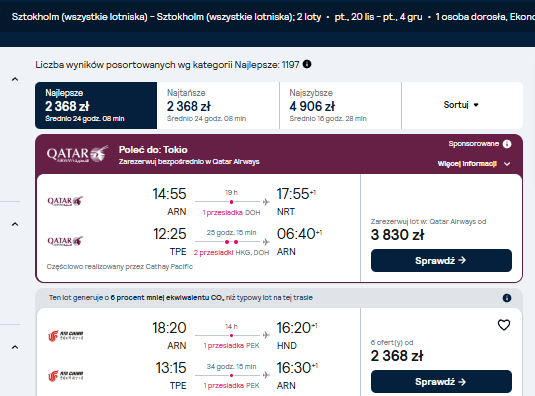Image resolution: width=535 pixels, height=396 pixels.
Task: Collapse the second sidebar filter chevron
Action: coord(15,224)
